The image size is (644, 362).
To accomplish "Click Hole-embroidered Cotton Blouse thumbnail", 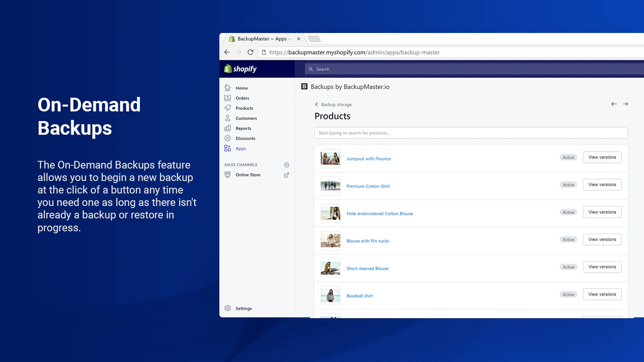I will click(x=330, y=213).
